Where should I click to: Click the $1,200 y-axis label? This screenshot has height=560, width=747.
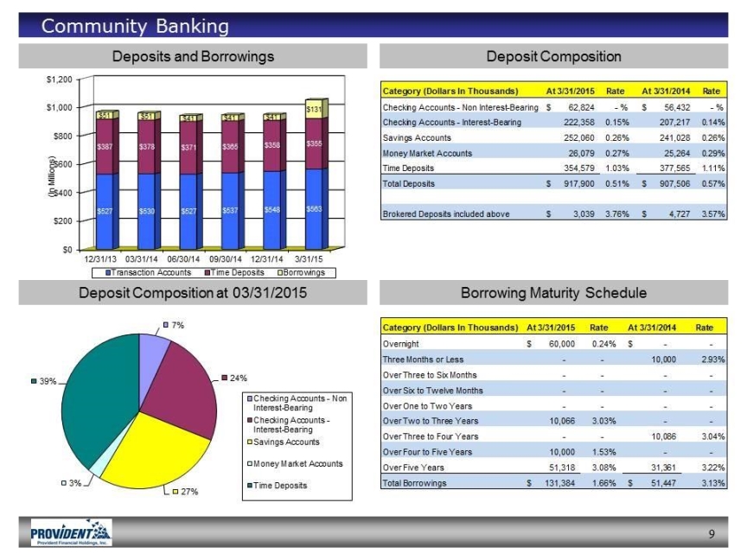tap(60, 80)
